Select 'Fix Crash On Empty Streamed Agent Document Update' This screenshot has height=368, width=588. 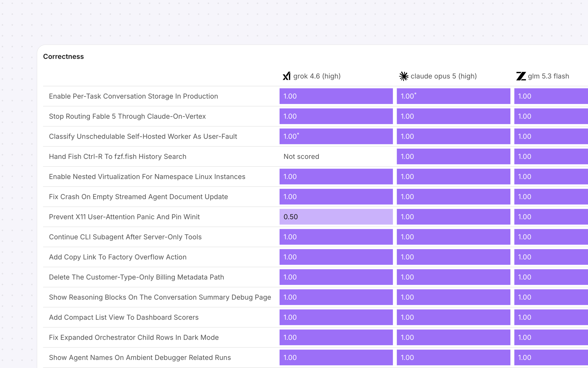point(138,197)
